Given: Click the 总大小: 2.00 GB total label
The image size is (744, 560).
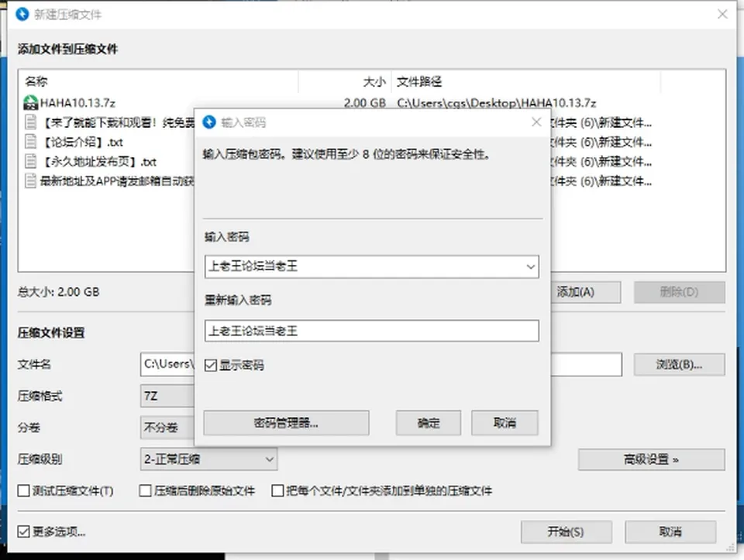Looking at the screenshot, I should coord(59,291).
